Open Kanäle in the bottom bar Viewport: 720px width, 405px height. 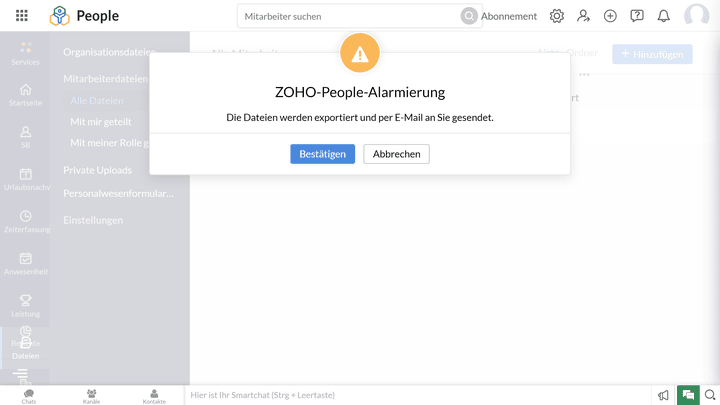pos(91,396)
